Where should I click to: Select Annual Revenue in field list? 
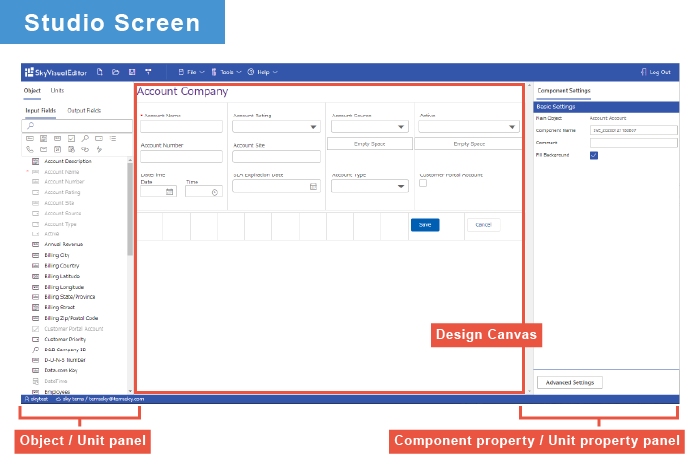(x=62, y=244)
